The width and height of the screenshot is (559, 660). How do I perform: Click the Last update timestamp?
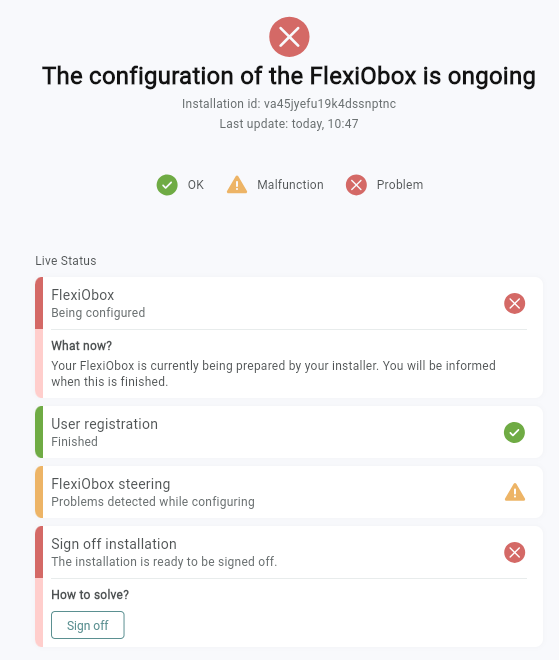[x=289, y=124]
